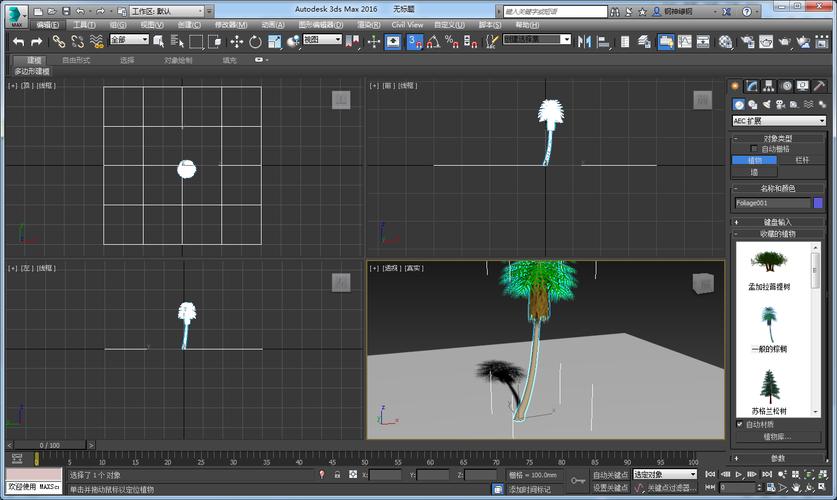Screen dimensions: 837x500
Task: Click the Select and Link chain icon
Action: pos(59,41)
